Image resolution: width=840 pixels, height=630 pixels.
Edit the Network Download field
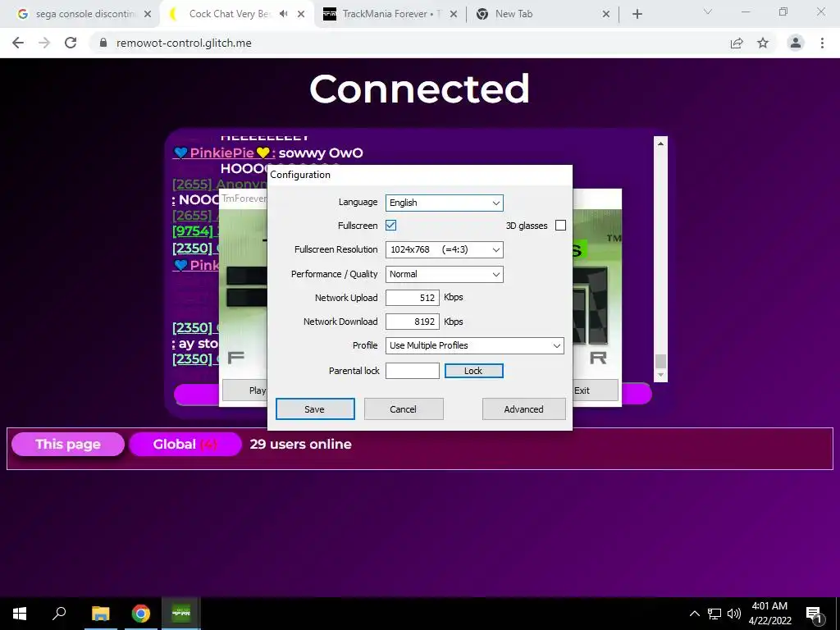tap(413, 322)
